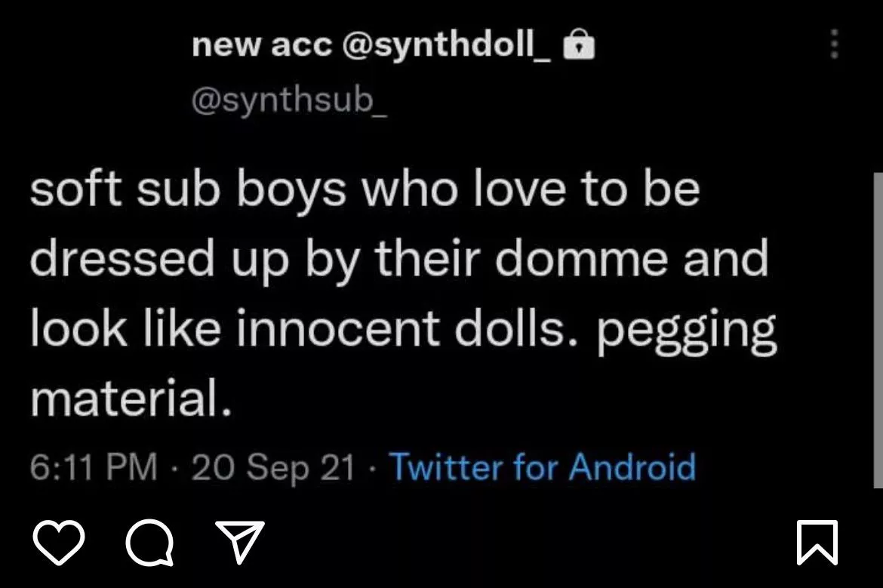Screen dimensions: 883x588
Task: Click the word "material." in the tweet
Action: point(130,399)
